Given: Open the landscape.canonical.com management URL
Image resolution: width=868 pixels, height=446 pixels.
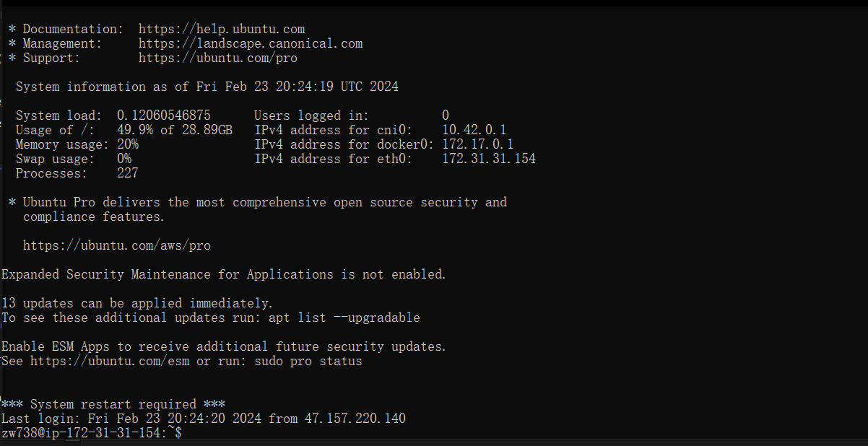Looking at the screenshot, I should [x=251, y=44].
